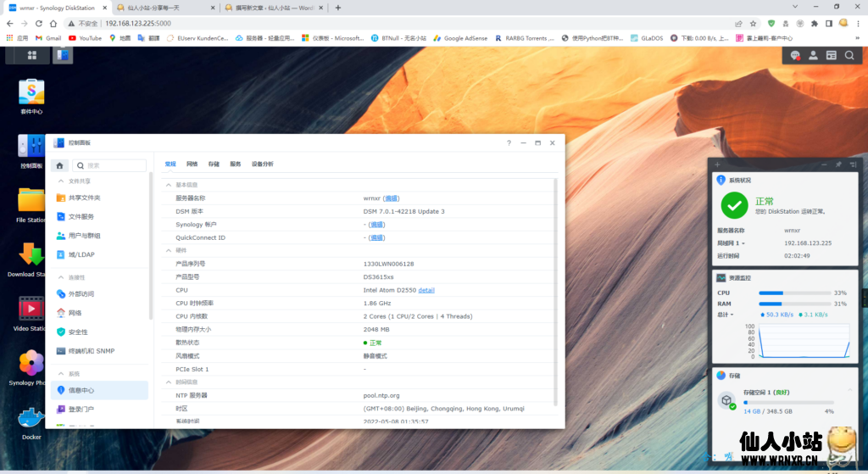Collapse the 文件共享 sidebar group
Screen dimensions: 868x474
(x=60, y=181)
